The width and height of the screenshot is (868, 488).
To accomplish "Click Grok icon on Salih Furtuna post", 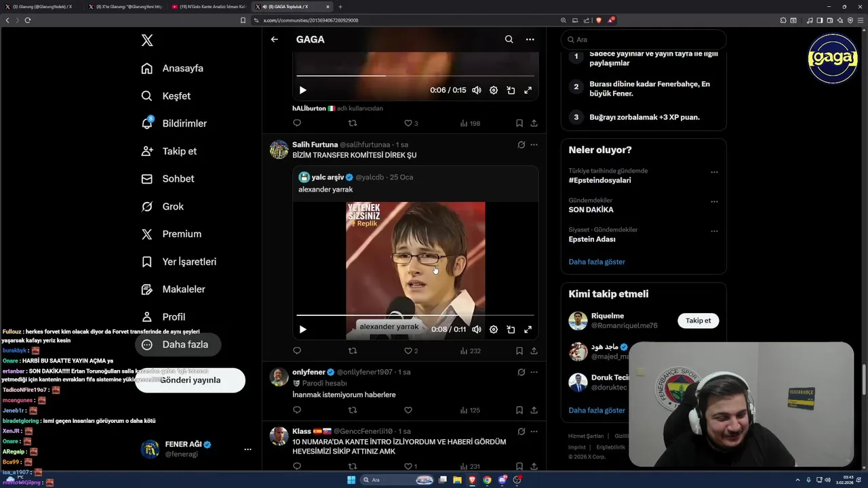I will coord(521,144).
